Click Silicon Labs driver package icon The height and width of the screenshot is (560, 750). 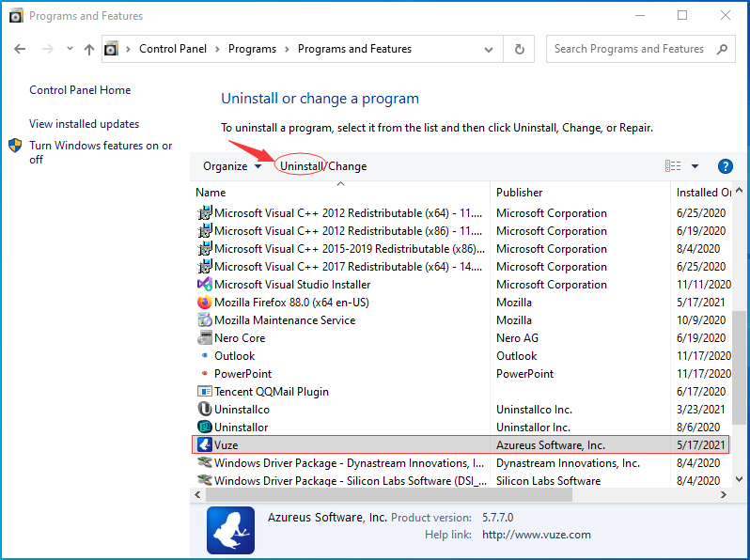(205, 480)
